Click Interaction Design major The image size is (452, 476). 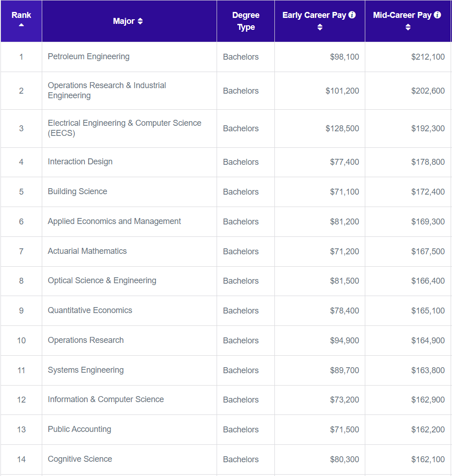[80, 162]
